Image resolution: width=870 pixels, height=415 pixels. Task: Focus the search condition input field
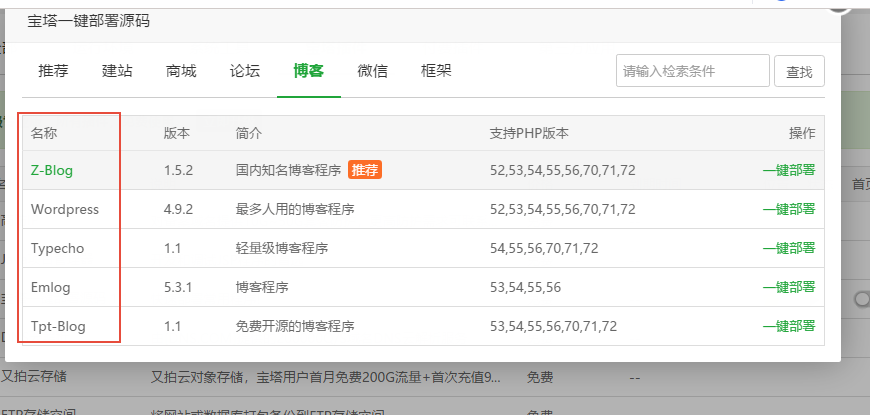tap(692, 71)
